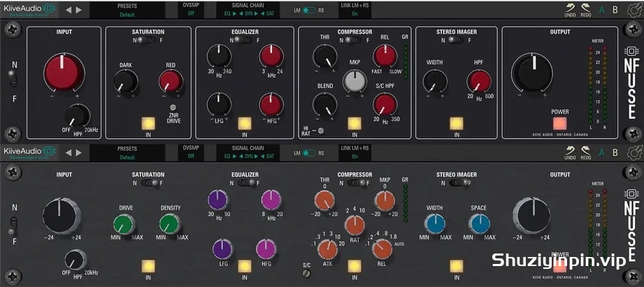Screen dimensions: 644x287
Task: Click the blue SPACE knob
Action: click(479, 224)
